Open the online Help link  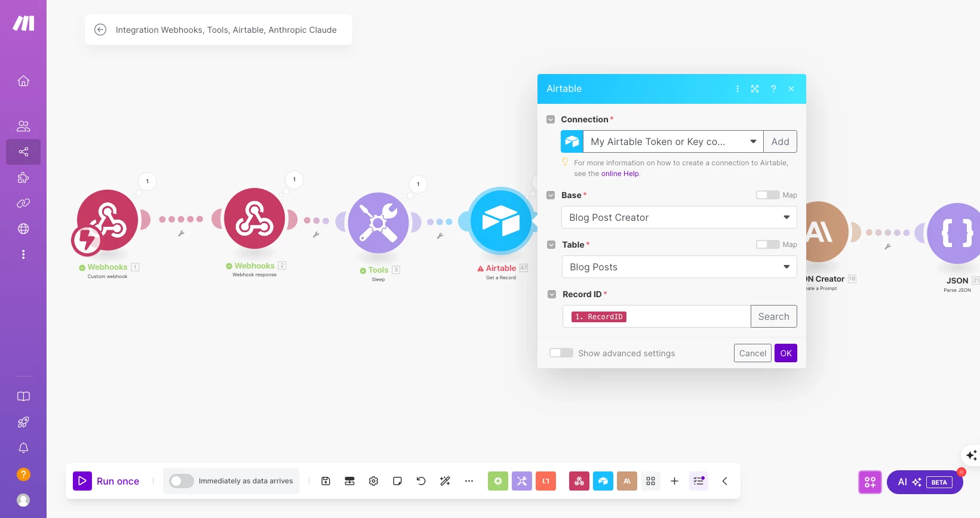pyautogui.click(x=620, y=174)
